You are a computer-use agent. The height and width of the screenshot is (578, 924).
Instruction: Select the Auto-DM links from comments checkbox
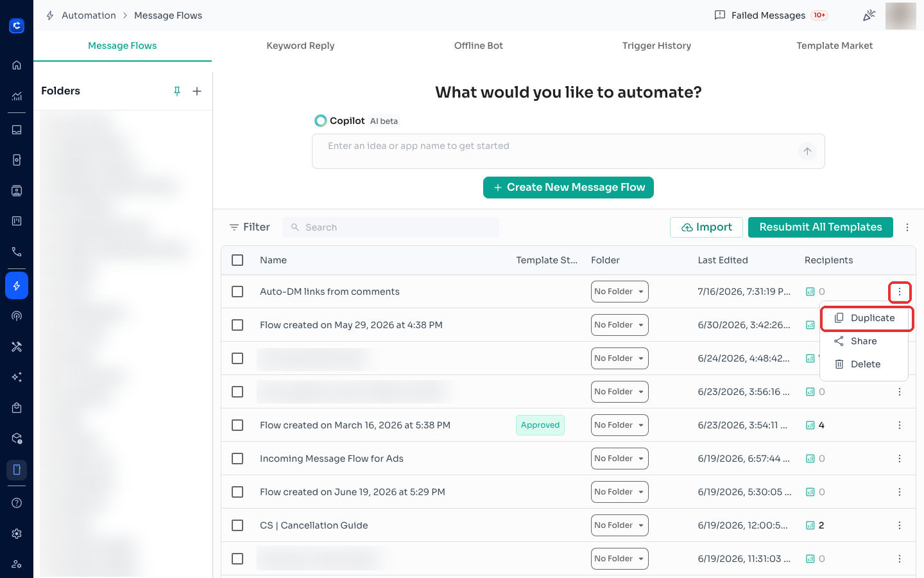pyautogui.click(x=237, y=292)
